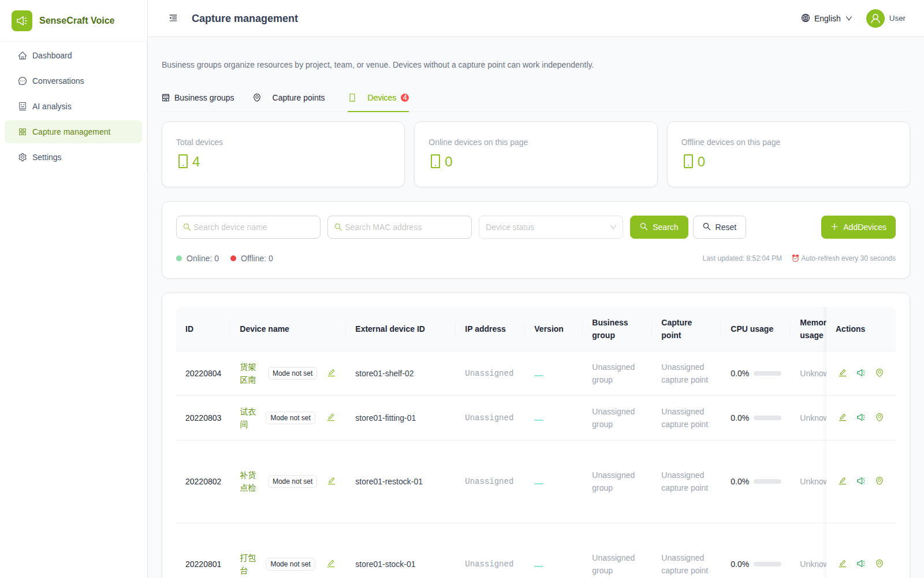Screen dimensions: 924x578
Task: Select the Devices tab
Action: pyautogui.click(x=378, y=98)
